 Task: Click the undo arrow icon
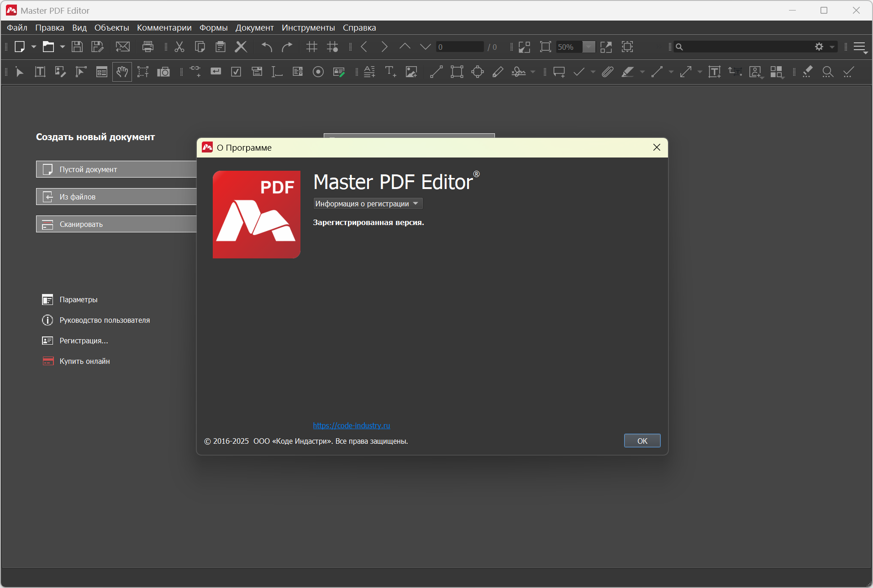click(267, 47)
